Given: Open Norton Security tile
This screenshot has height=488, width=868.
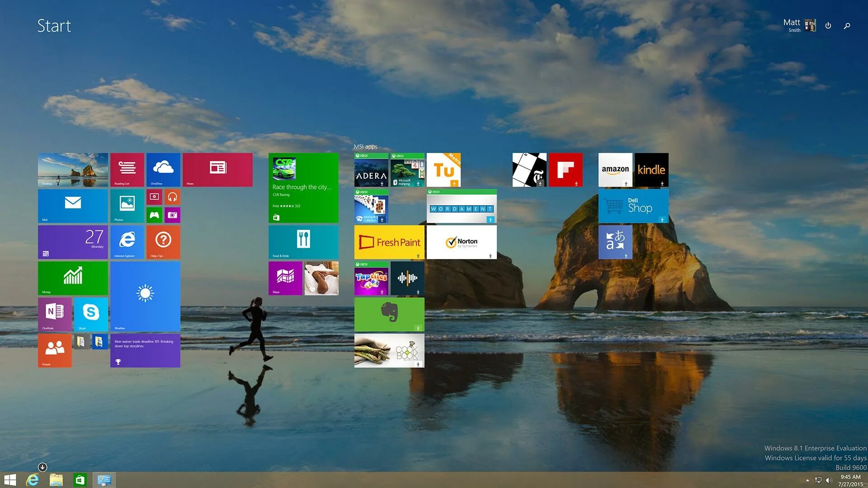Looking at the screenshot, I should (x=462, y=241).
